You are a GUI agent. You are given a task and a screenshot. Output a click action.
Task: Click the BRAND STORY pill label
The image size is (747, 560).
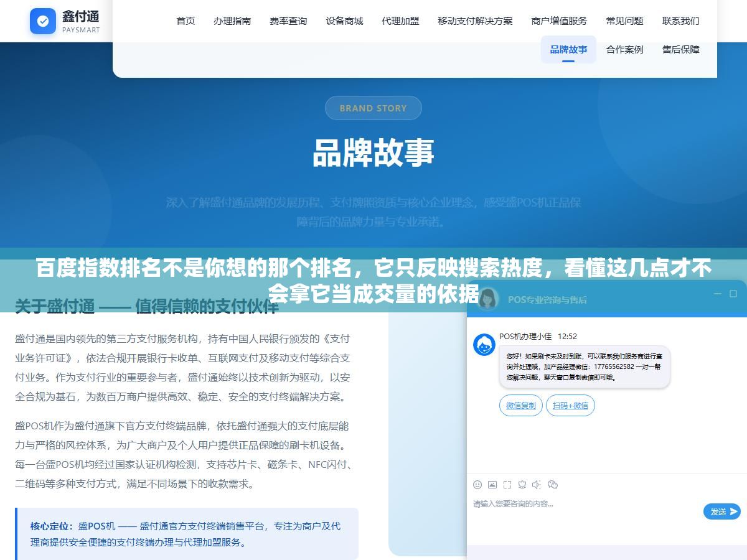[374, 108]
